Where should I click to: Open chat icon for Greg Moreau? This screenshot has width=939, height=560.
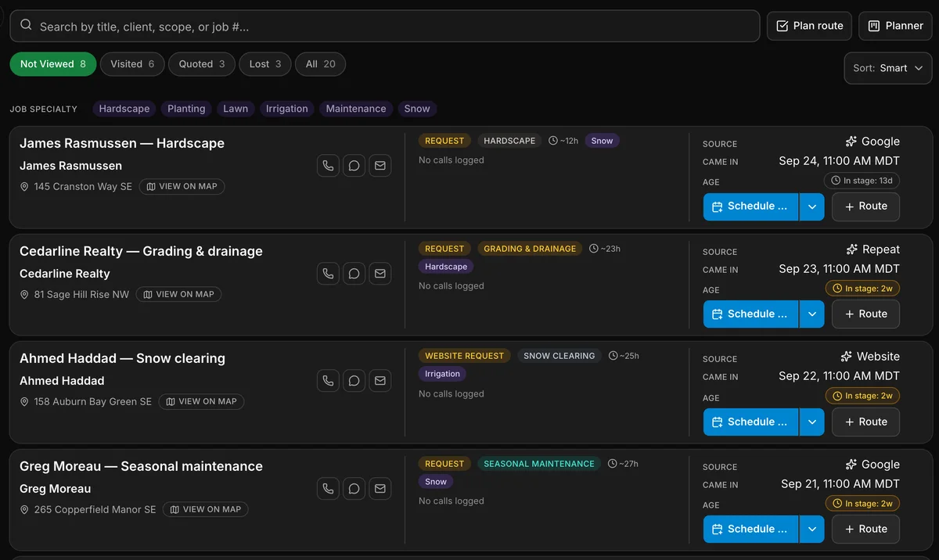point(354,489)
